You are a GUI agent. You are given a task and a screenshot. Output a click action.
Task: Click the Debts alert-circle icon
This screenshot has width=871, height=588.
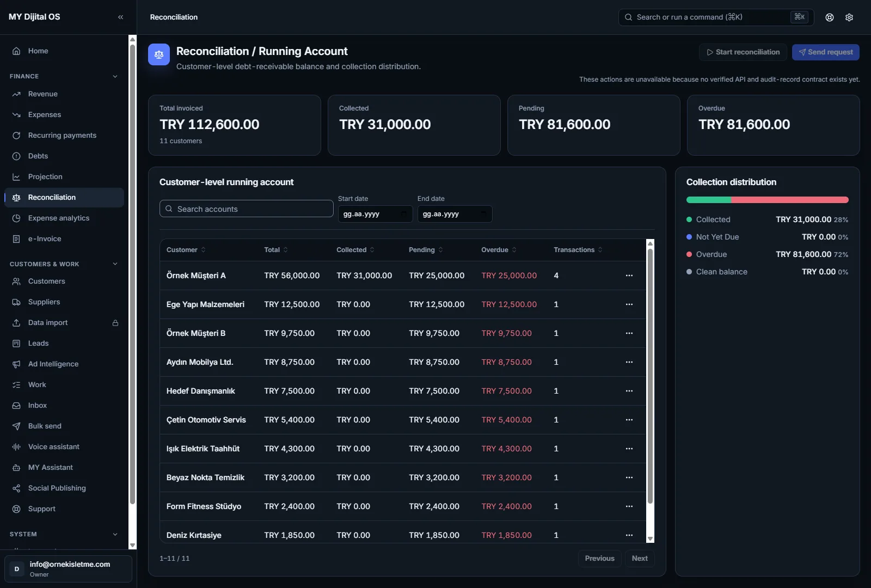click(16, 156)
